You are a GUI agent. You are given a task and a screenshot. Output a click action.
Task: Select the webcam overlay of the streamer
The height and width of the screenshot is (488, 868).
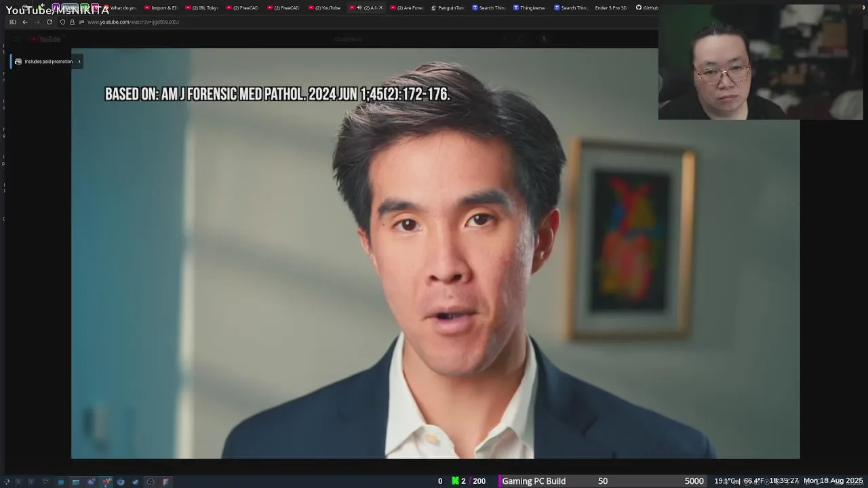761,62
